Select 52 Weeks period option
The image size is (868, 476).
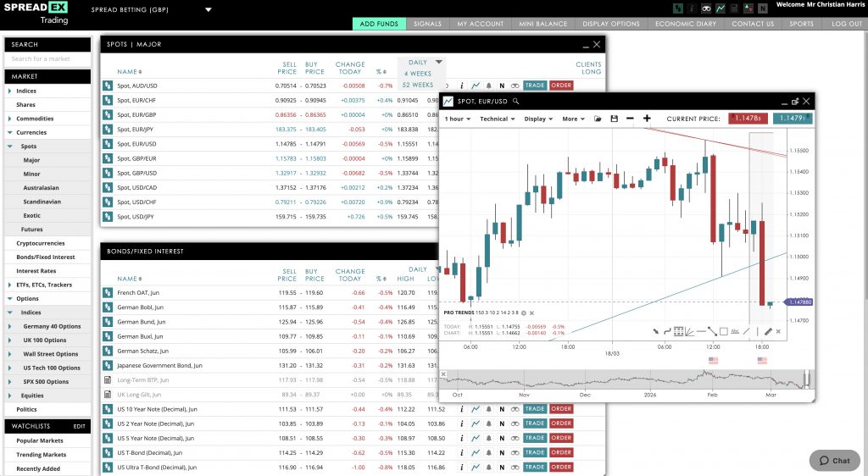point(418,85)
